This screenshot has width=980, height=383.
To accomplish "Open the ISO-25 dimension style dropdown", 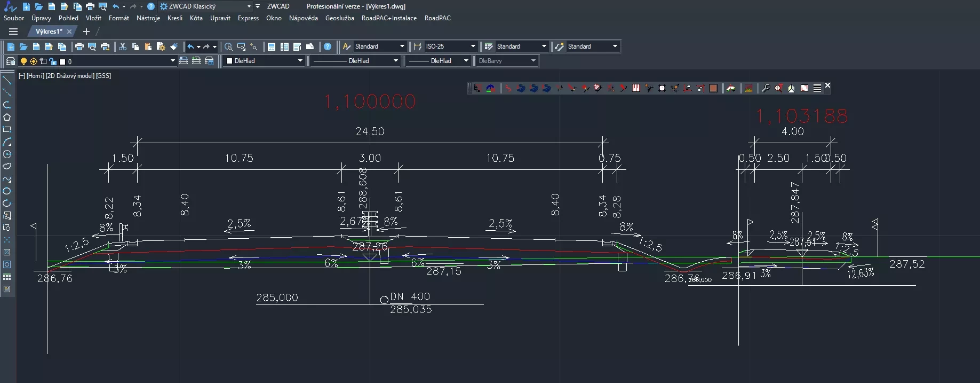I will coord(473,46).
